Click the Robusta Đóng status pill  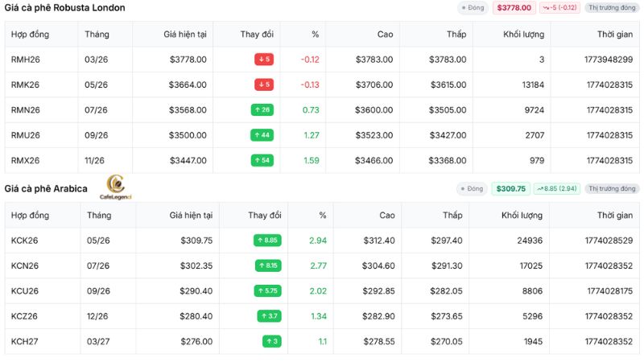(x=473, y=8)
